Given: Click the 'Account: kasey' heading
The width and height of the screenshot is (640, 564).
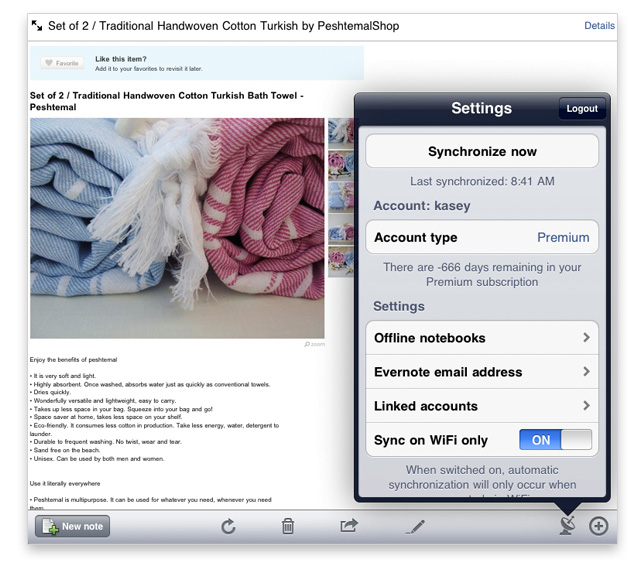Looking at the screenshot, I should pyautogui.click(x=422, y=205).
